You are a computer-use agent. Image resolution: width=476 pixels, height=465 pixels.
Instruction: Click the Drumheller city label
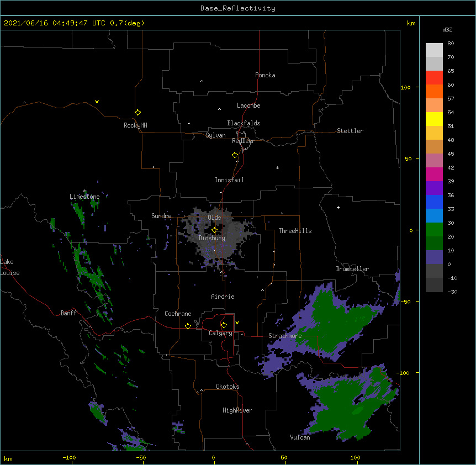352,269
